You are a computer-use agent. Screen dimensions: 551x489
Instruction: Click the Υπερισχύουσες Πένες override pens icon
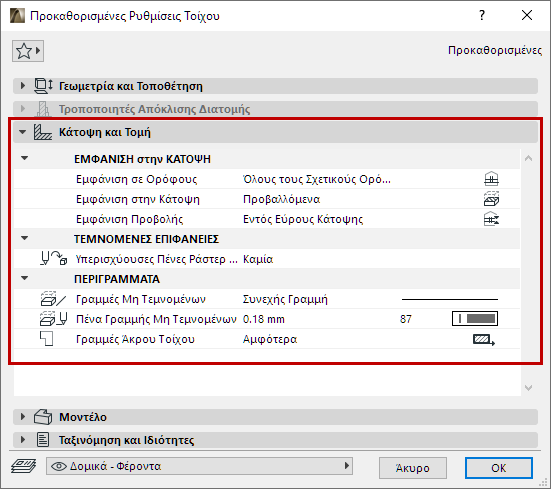pos(53,259)
